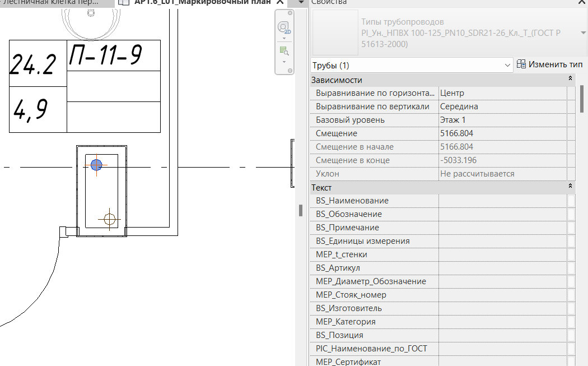Open the zoom options arrow under Zoom Region icon

pyautogui.click(x=284, y=62)
